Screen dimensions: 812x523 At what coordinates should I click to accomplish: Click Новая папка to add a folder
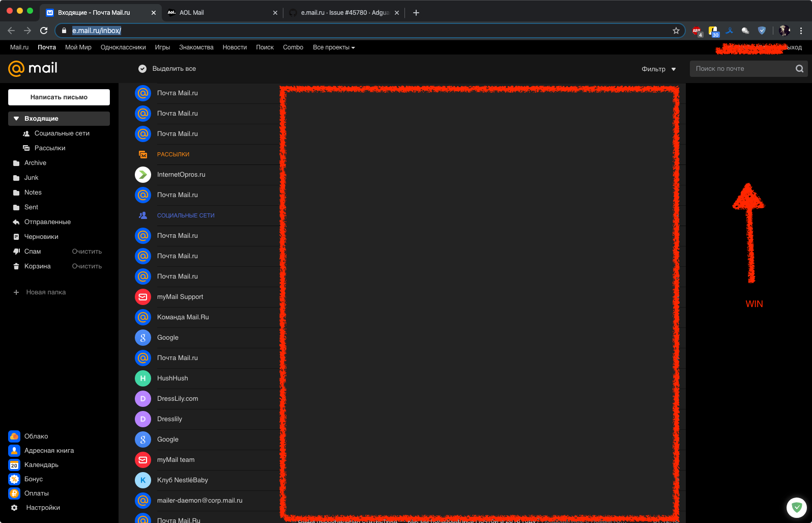click(x=40, y=292)
